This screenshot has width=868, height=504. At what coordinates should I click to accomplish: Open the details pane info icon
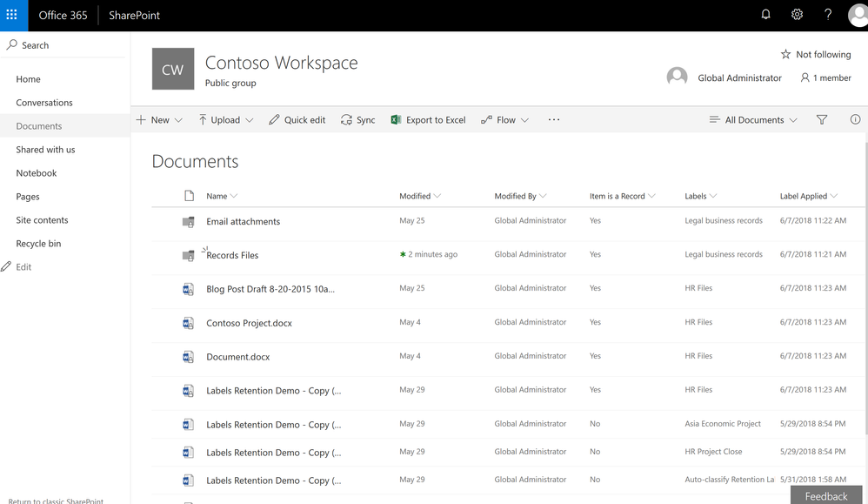point(855,120)
